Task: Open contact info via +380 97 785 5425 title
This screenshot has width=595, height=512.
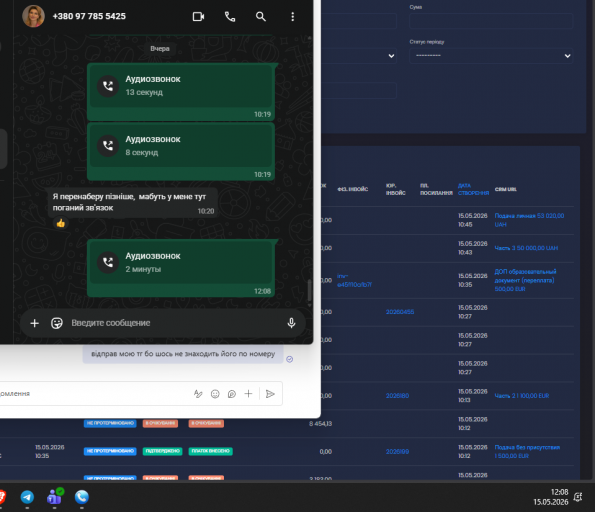Action: pos(89,16)
